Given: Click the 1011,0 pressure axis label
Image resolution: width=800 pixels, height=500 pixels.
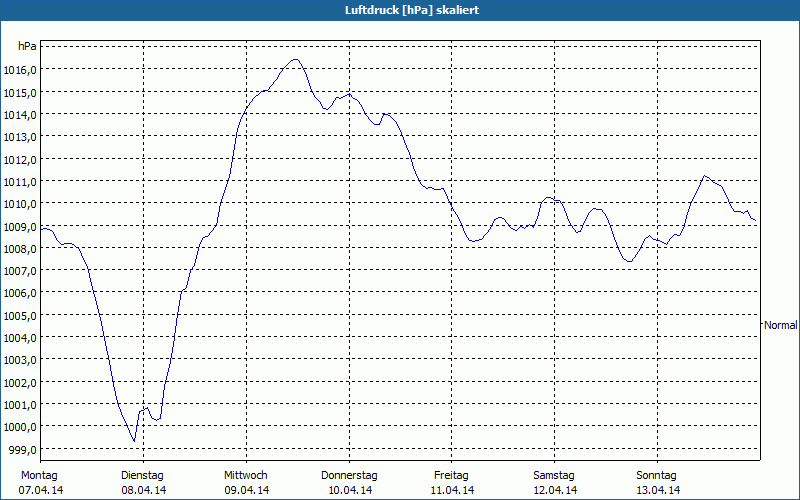Looking at the screenshot, I should pos(20,182).
